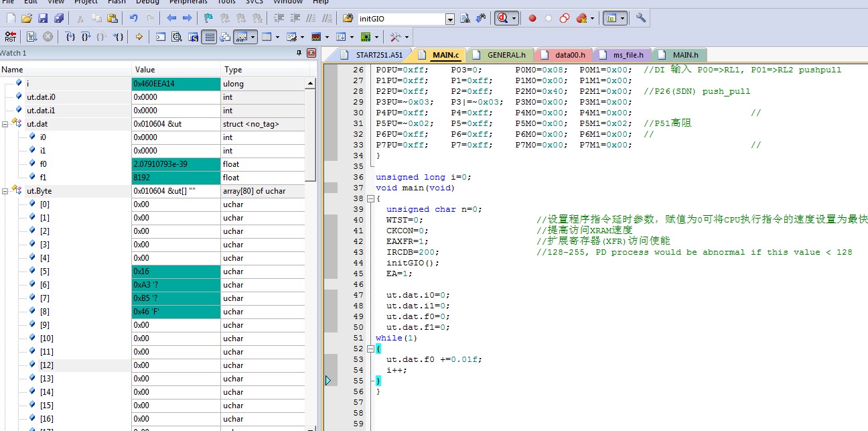Select f0 value 2.07910793e-39
The height and width of the screenshot is (431, 868).
tap(176, 164)
